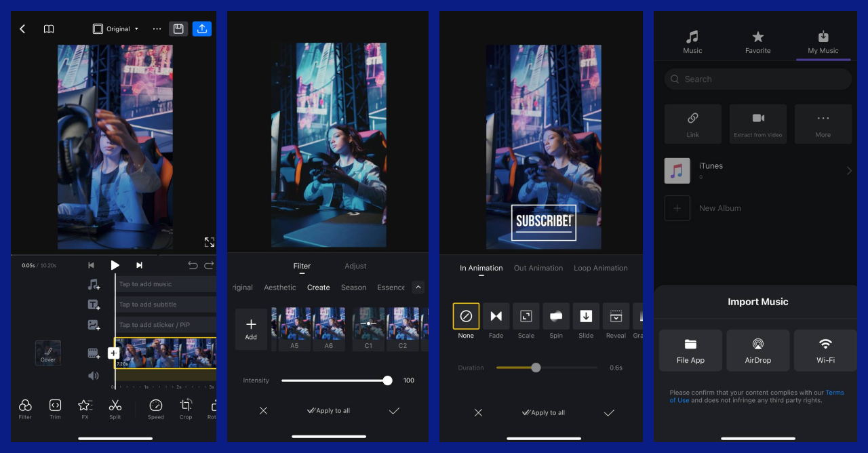The height and width of the screenshot is (453, 868).
Task: Click the sticker image add icon
Action: (x=94, y=326)
